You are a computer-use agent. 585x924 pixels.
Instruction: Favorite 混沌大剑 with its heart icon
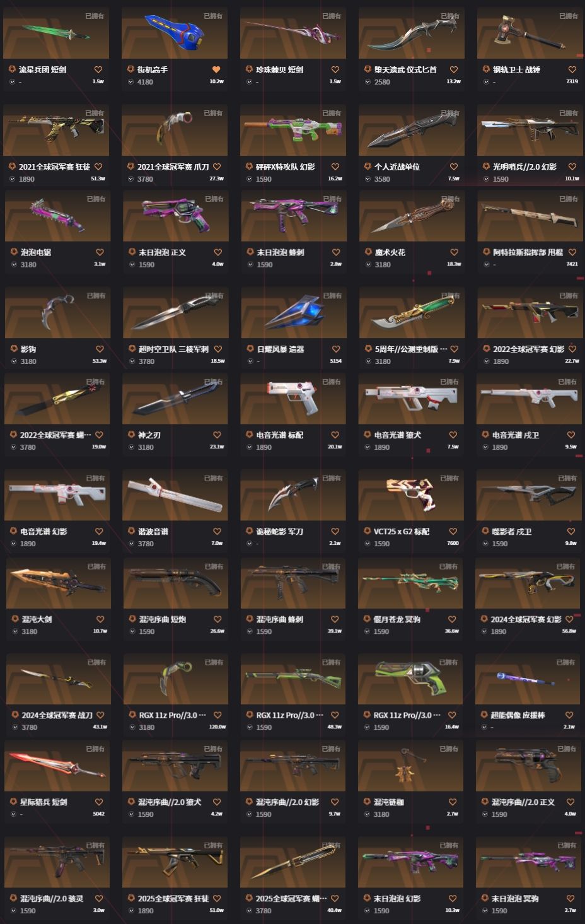[100, 619]
